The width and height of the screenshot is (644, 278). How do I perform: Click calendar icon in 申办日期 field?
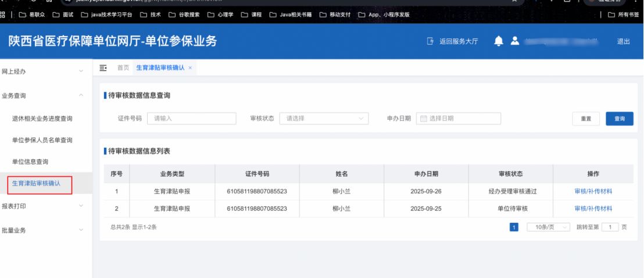coord(424,119)
